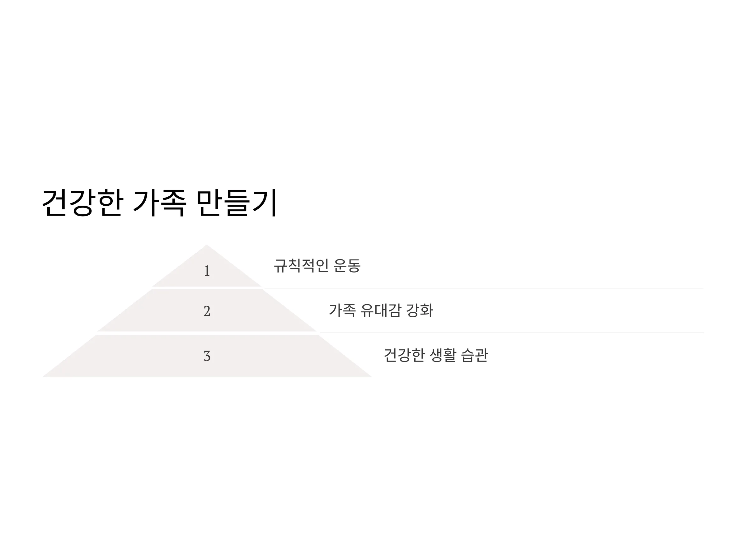Click the divider line below 가족 유대감 강화

(512, 333)
